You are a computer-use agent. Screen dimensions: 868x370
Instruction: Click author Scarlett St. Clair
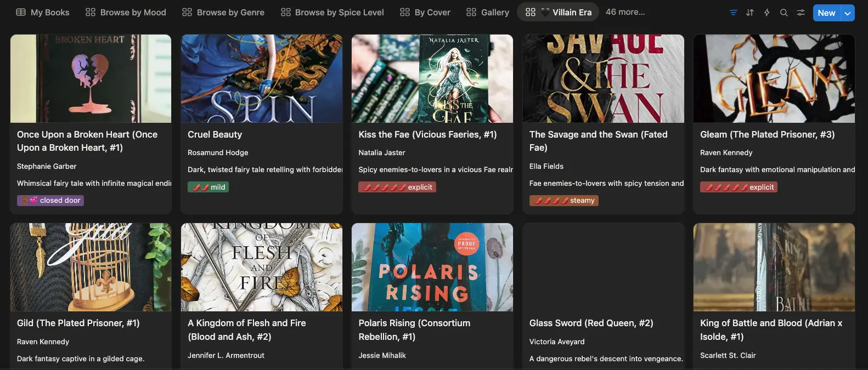(x=728, y=355)
